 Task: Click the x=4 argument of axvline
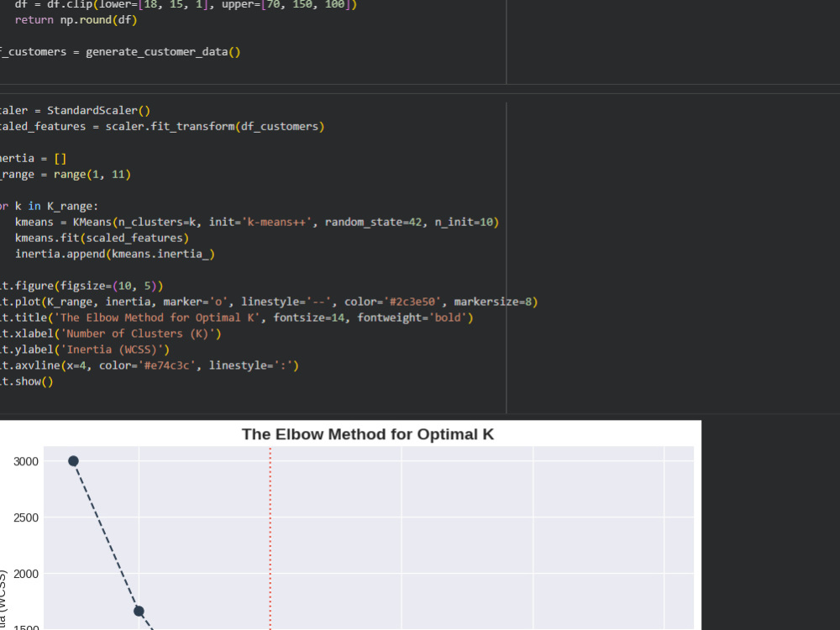[x=76, y=365]
